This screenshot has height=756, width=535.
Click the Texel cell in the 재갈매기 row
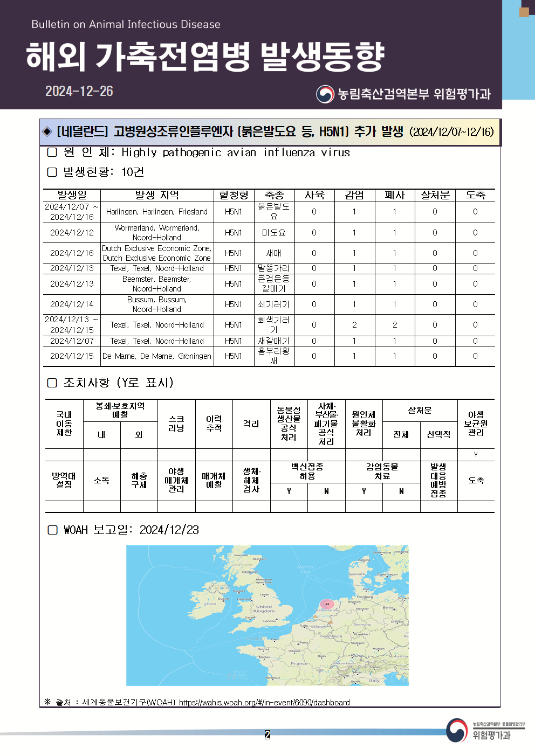[157, 341]
